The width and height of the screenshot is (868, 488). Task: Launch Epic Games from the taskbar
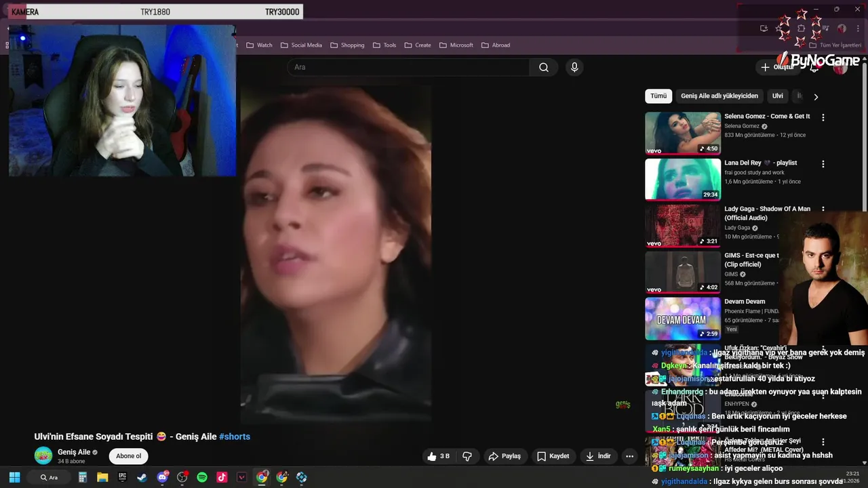click(122, 477)
